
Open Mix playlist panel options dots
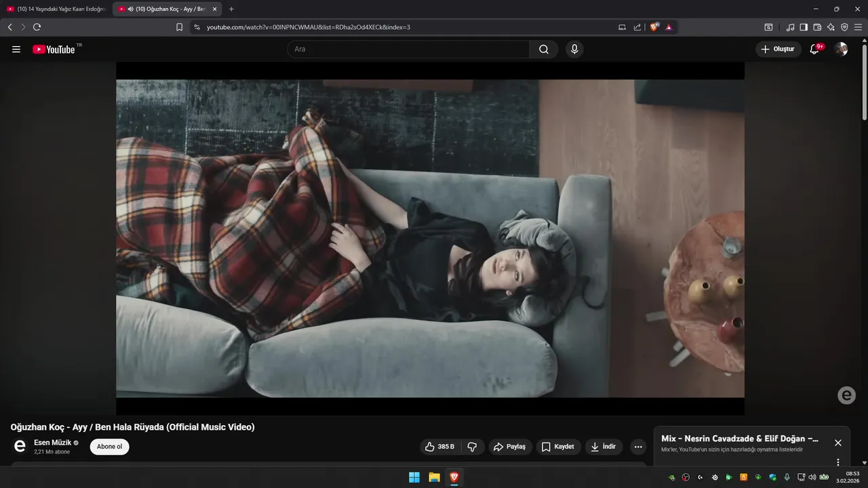(838, 462)
